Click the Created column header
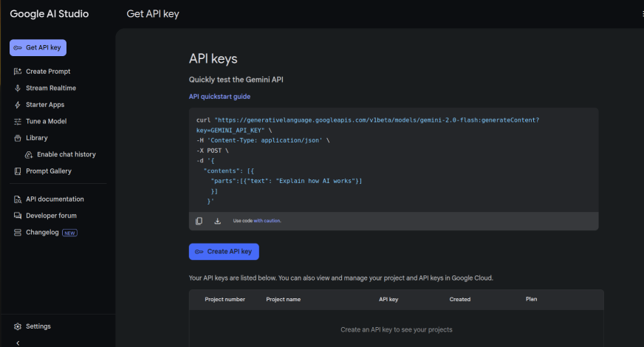 pos(460,299)
